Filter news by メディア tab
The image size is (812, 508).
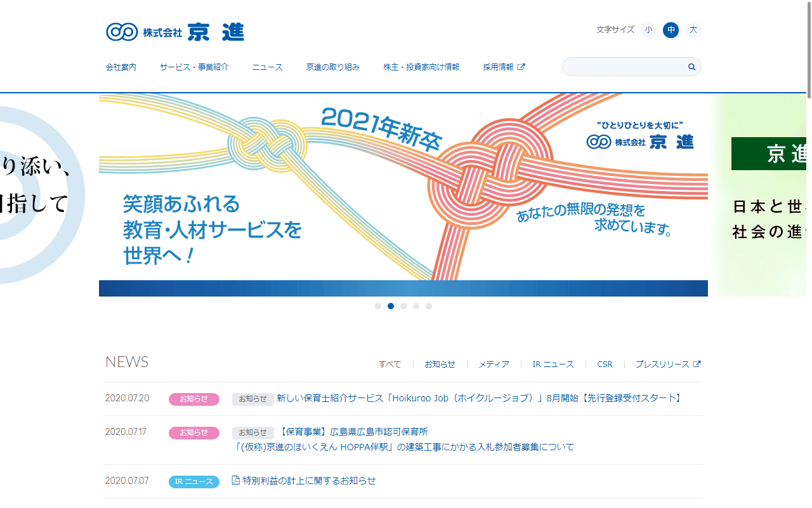[494, 364]
